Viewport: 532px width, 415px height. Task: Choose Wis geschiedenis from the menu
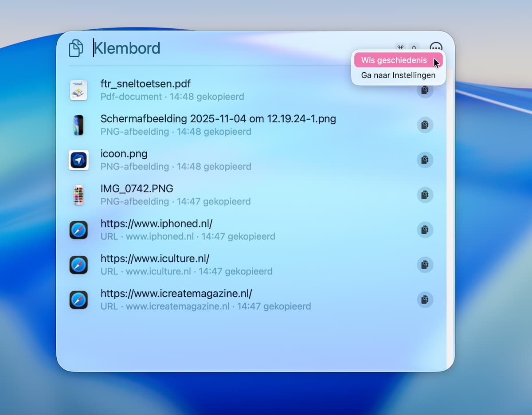click(394, 60)
